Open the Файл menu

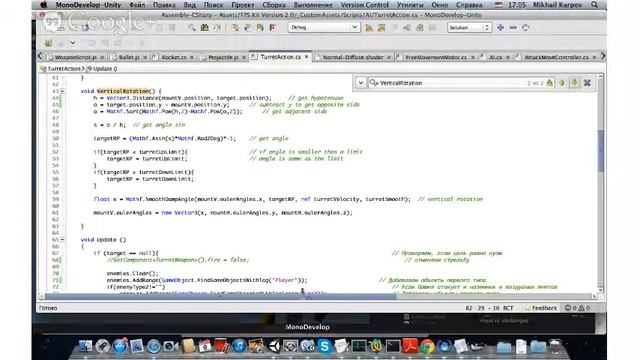pos(137,5)
